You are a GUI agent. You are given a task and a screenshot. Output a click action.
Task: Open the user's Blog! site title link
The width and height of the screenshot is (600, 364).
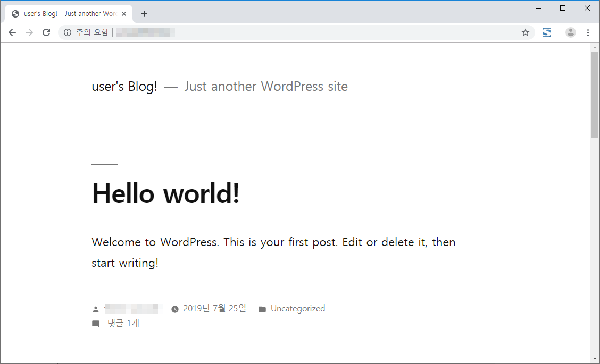click(x=124, y=87)
